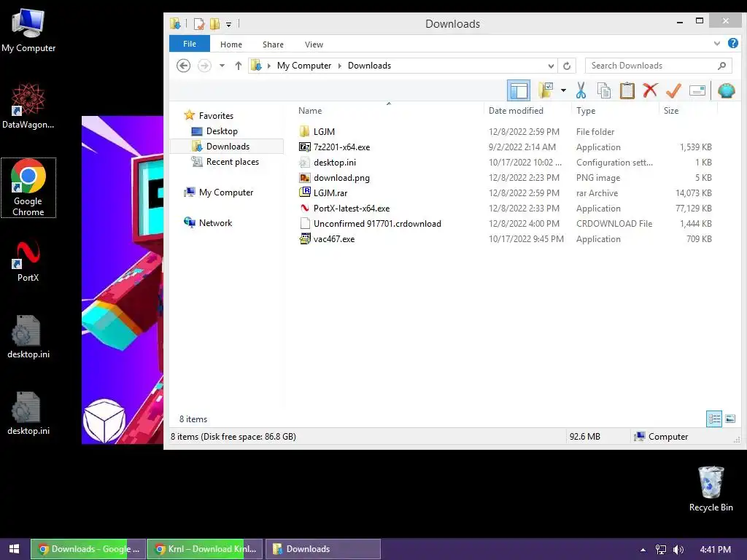Open the folder options dropdown arrow
The width and height of the screenshot is (747, 560).
click(x=563, y=90)
